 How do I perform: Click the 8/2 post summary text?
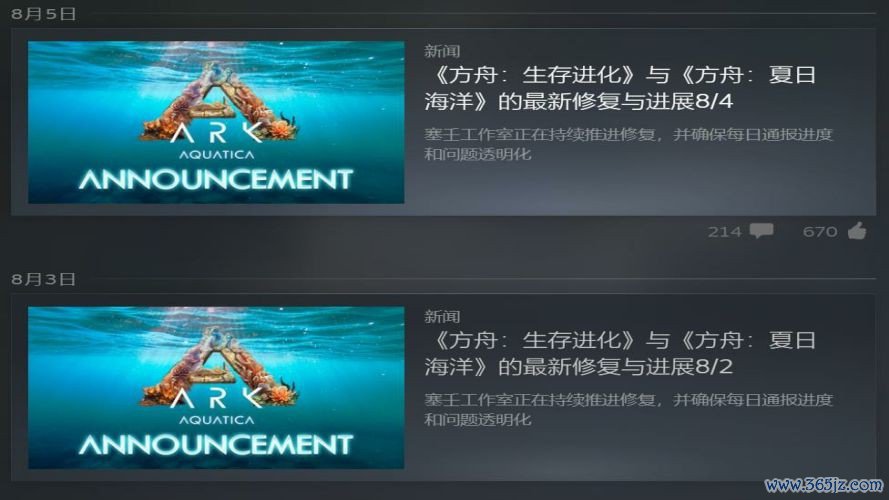[628, 409]
